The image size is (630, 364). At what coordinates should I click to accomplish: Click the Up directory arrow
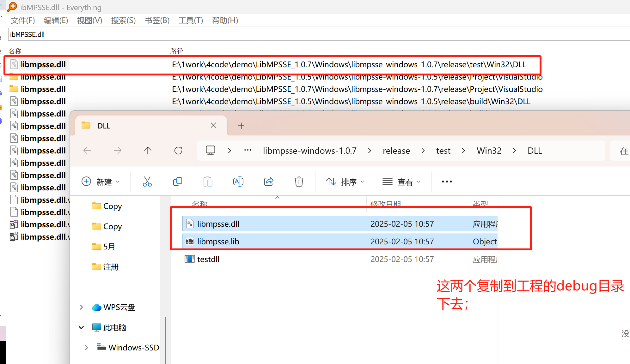[x=148, y=151]
